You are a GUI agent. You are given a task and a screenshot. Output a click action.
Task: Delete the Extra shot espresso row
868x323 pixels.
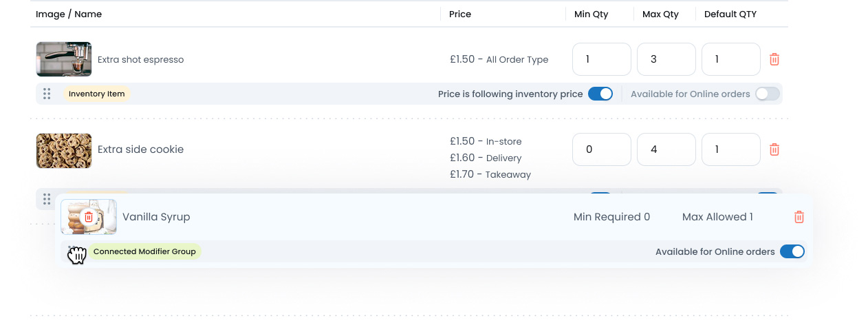(x=774, y=59)
